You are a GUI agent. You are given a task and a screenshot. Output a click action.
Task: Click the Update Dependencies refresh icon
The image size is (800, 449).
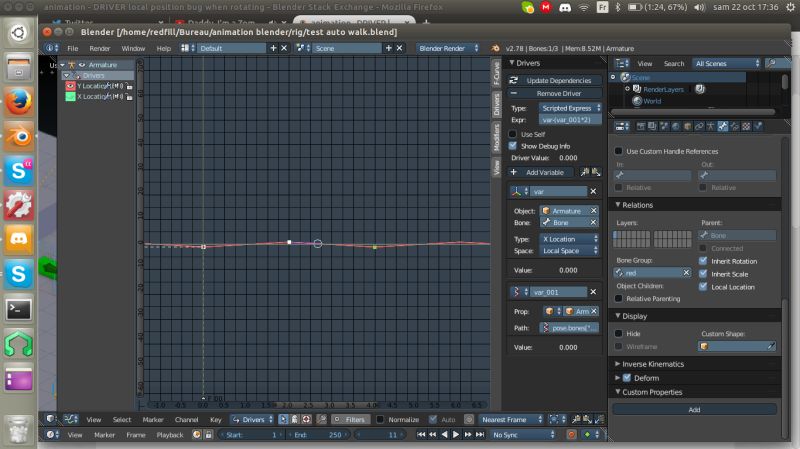[514, 80]
